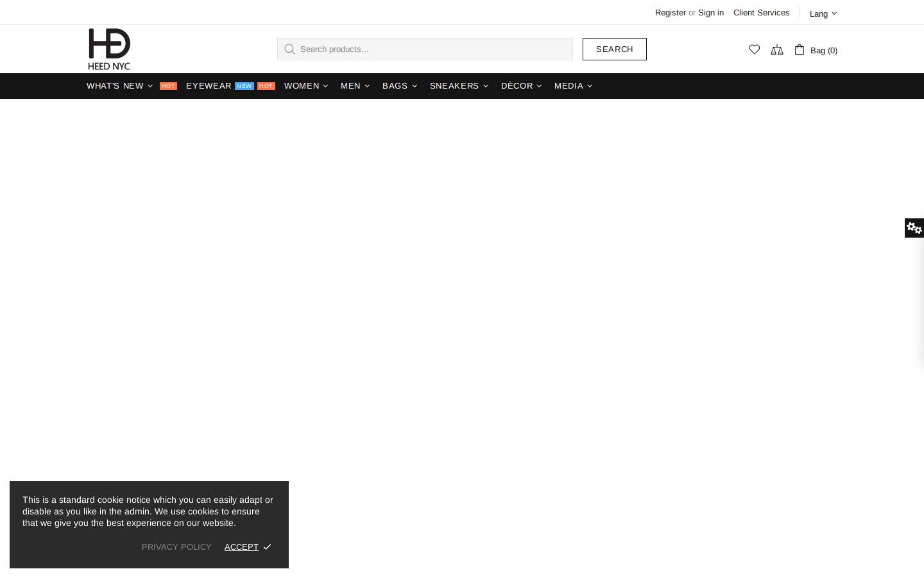This screenshot has height=578, width=924.
Task: Click the HOT badge next to Eyewear
Action: [x=266, y=86]
